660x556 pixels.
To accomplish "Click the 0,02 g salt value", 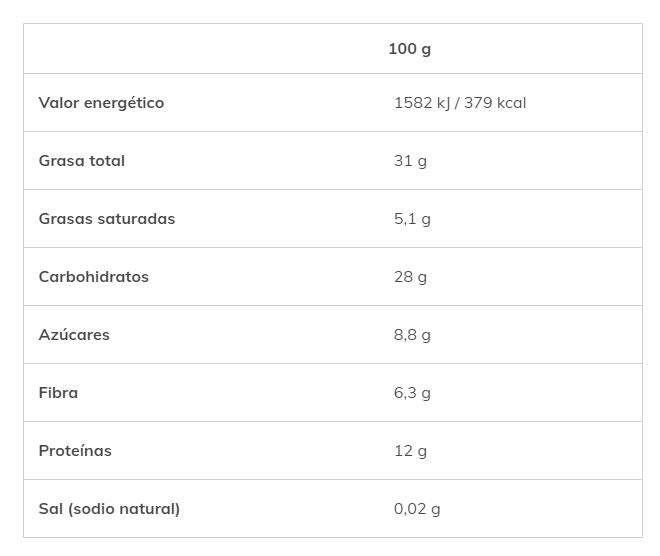I will coord(417,510).
